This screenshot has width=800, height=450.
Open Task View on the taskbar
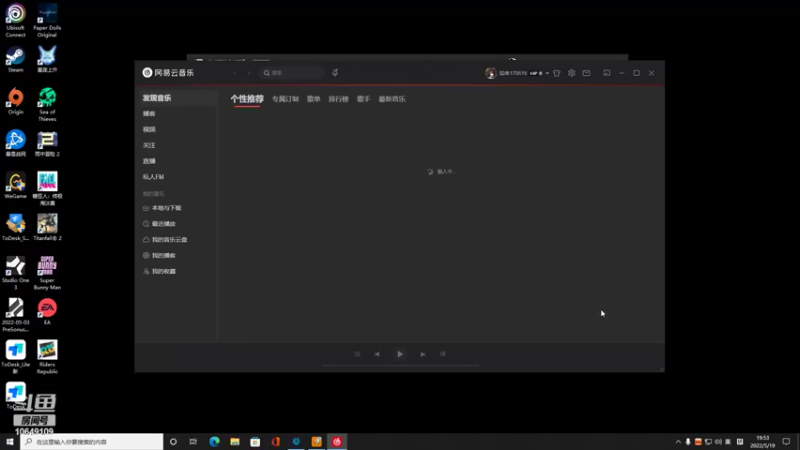[193, 442]
